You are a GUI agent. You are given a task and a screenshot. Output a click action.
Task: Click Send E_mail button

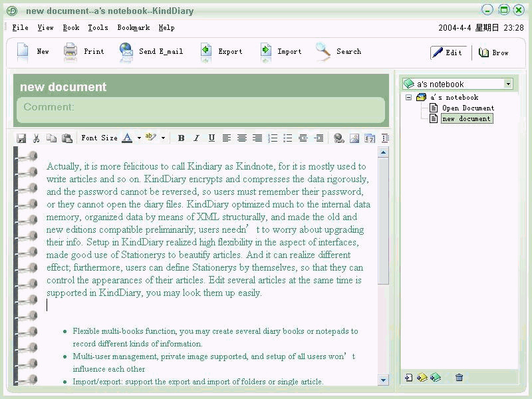tap(151, 52)
